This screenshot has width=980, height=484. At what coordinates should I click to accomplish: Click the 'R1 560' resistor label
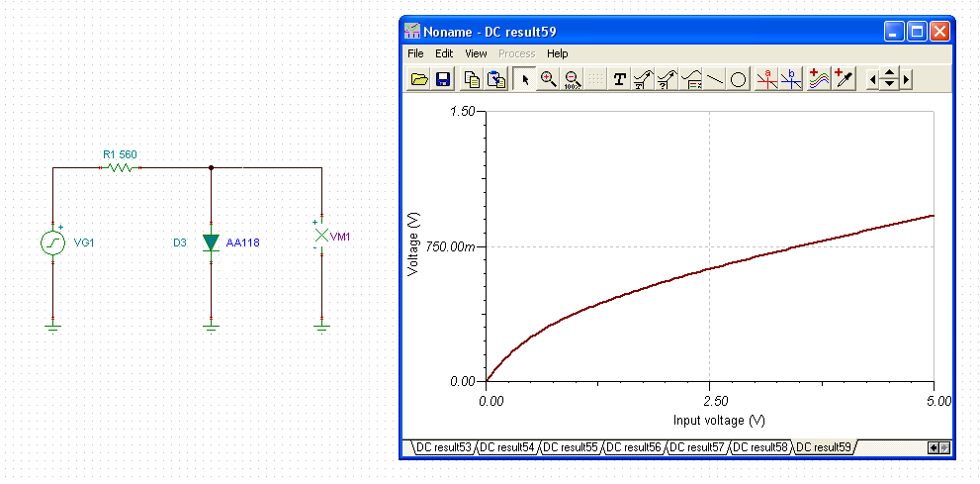click(120, 153)
